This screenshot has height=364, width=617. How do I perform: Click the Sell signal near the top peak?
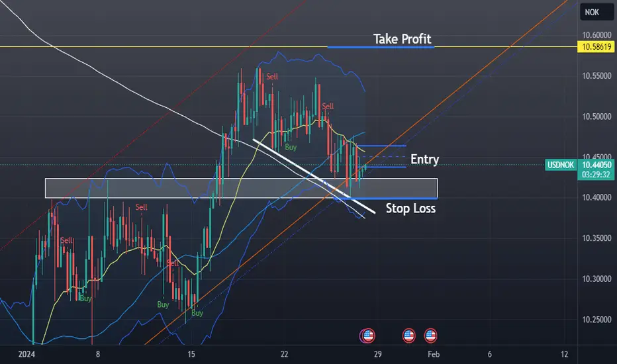pos(272,76)
